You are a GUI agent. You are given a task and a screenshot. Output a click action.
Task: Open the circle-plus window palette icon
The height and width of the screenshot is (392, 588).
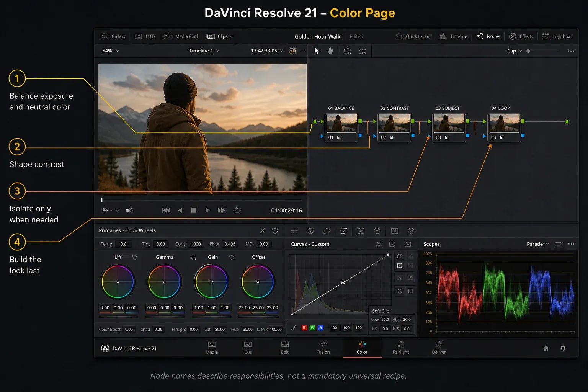(x=377, y=231)
